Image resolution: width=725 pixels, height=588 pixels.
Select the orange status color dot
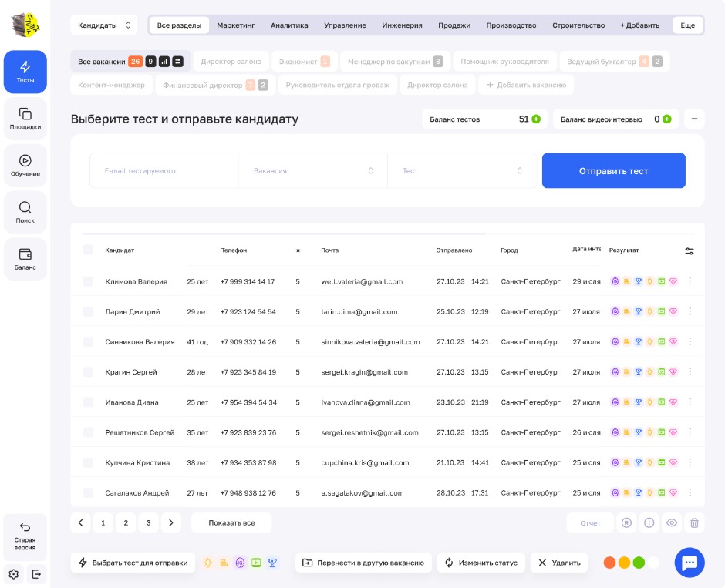point(609,563)
